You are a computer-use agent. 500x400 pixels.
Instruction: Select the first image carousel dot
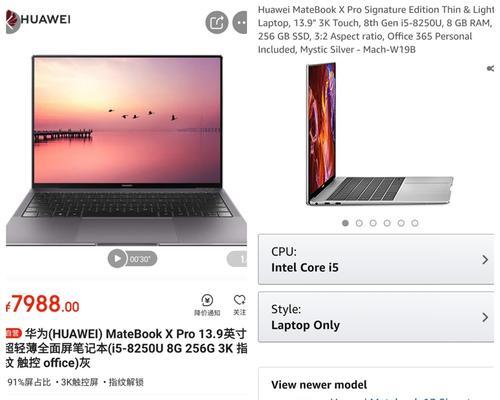click(x=345, y=223)
